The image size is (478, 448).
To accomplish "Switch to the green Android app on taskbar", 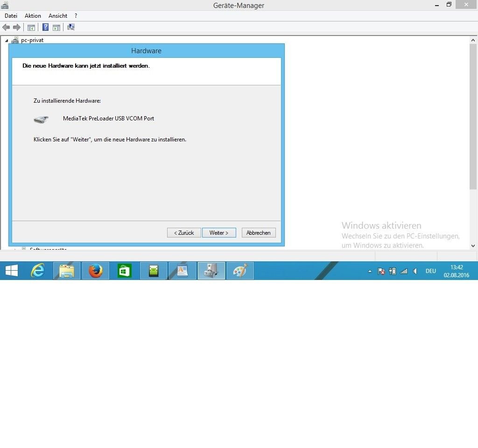I will click(x=153, y=271).
